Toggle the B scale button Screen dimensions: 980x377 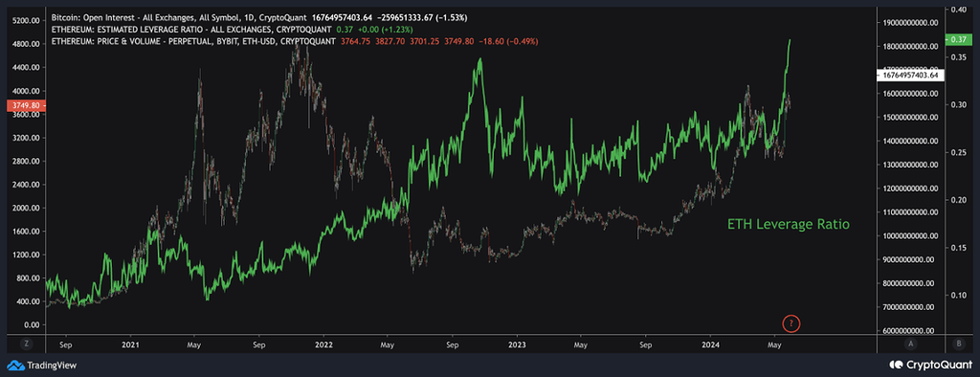pyautogui.click(x=959, y=344)
